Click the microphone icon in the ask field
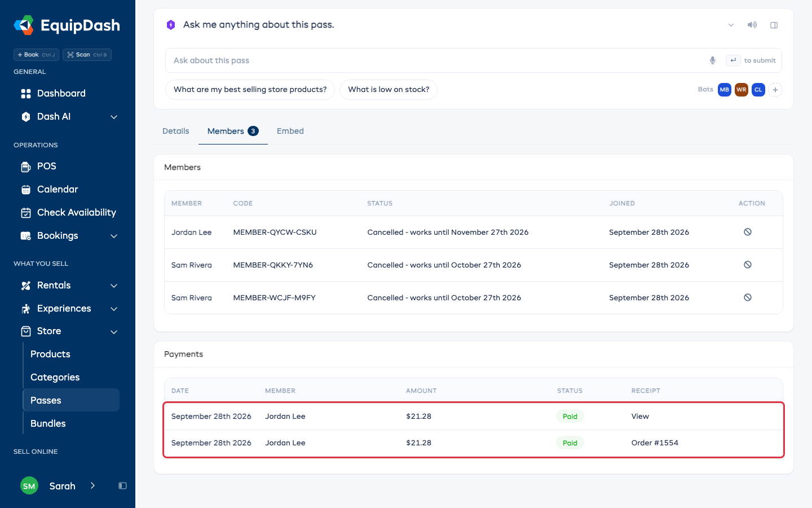812x508 pixels. click(713, 60)
